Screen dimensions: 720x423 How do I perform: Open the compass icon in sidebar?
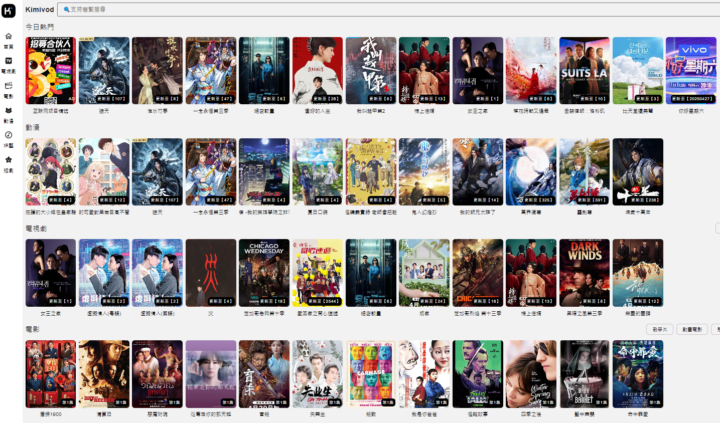8,137
